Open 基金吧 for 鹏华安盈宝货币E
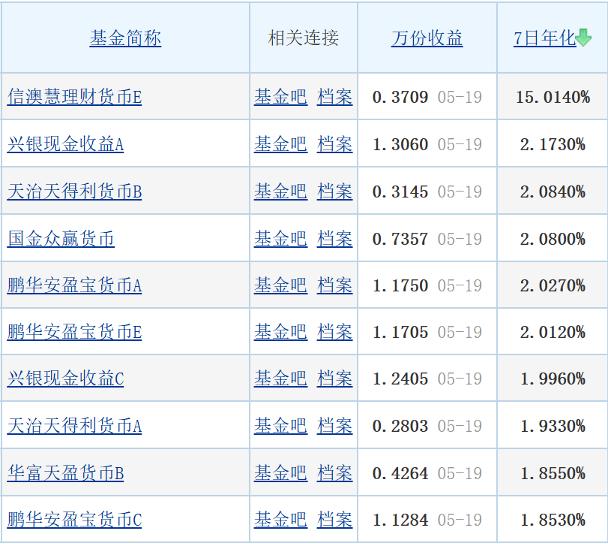Image resolution: width=608 pixels, height=544 pixels. [x=281, y=332]
